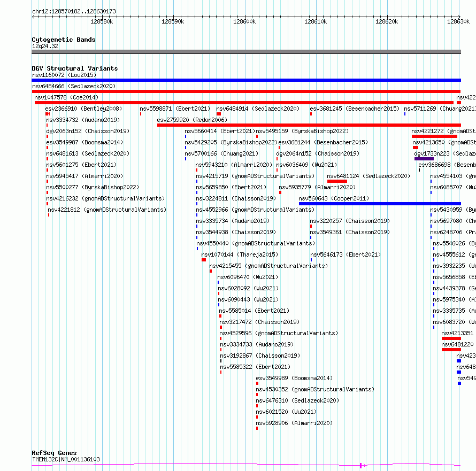The width and height of the screenshot is (476, 471).
Task: Select nsv6021520 (Wu2021) label
Action: [286, 412]
